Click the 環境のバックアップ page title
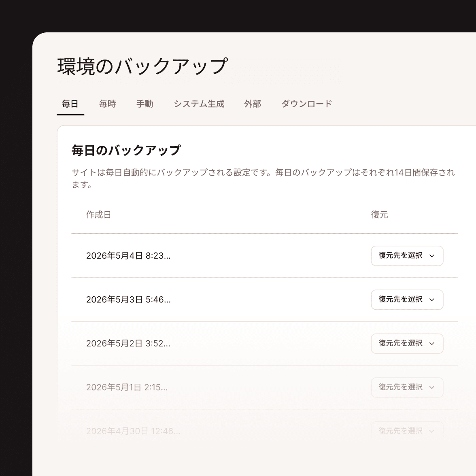476x476 pixels. click(142, 66)
